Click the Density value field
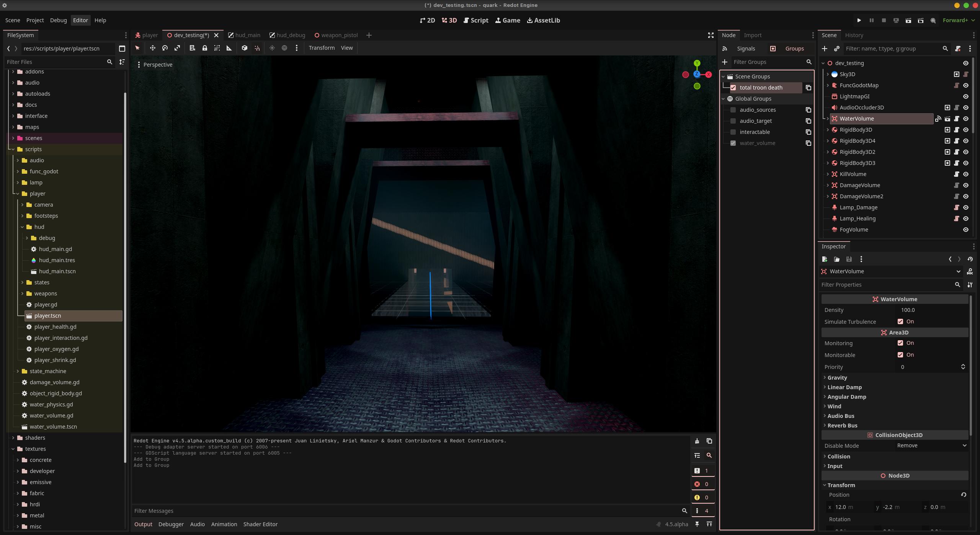This screenshot has height=535, width=980. (933, 310)
